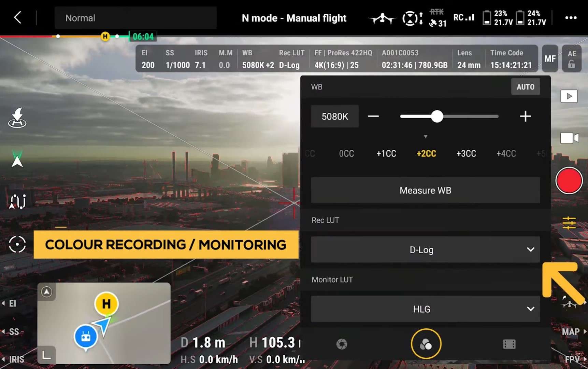Open the RC signal strength indicator
Image resolution: width=588 pixels, height=369 pixels.
coord(463,17)
